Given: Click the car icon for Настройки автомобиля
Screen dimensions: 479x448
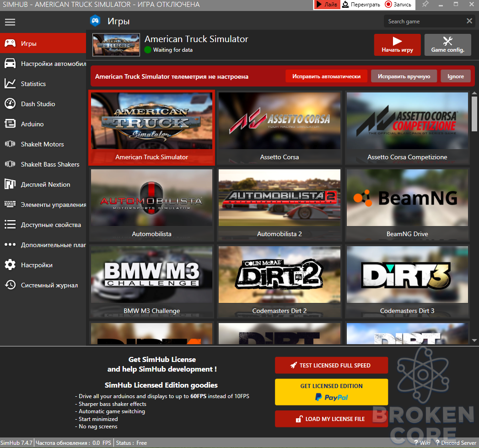Looking at the screenshot, I should tap(10, 63).
